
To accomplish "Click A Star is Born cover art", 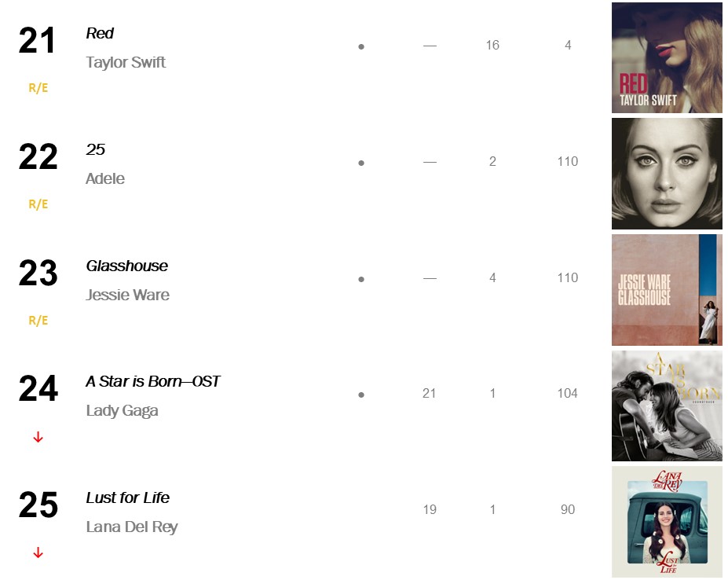I will 667,406.
